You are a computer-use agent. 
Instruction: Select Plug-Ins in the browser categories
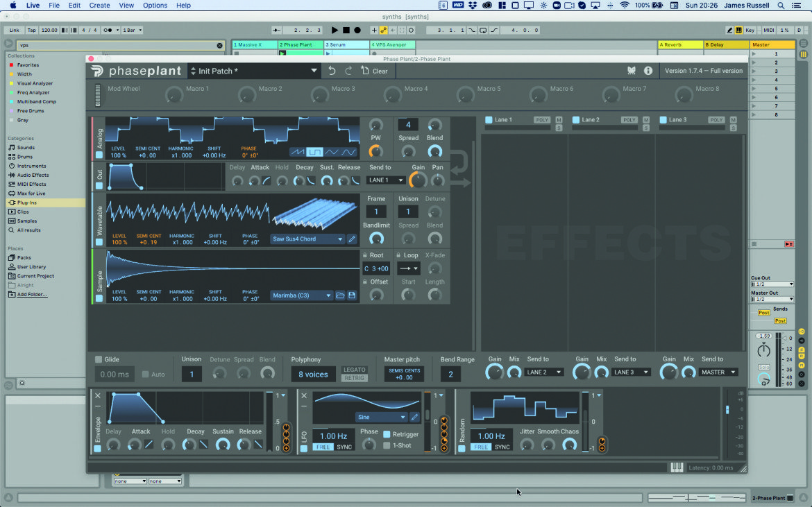pos(27,203)
